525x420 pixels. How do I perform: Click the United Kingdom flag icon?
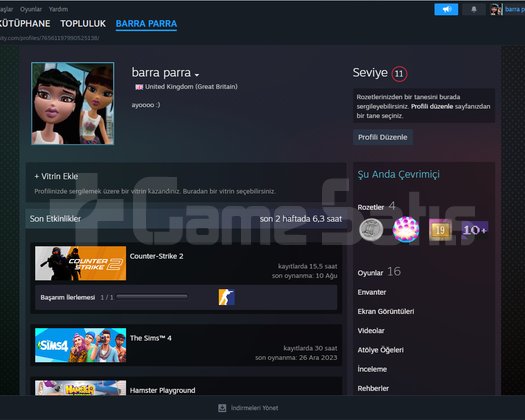point(139,87)
